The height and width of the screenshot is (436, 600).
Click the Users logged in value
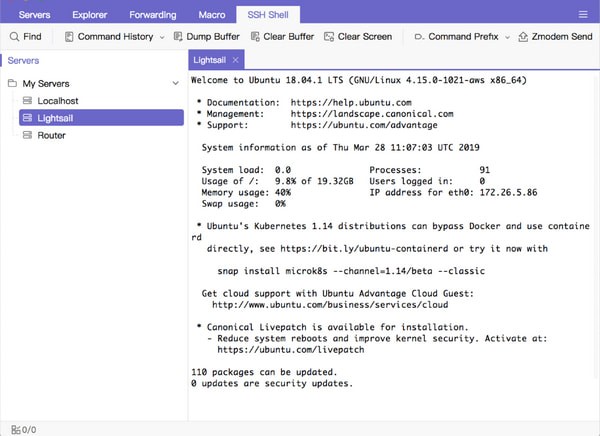[x=482, y=181]
